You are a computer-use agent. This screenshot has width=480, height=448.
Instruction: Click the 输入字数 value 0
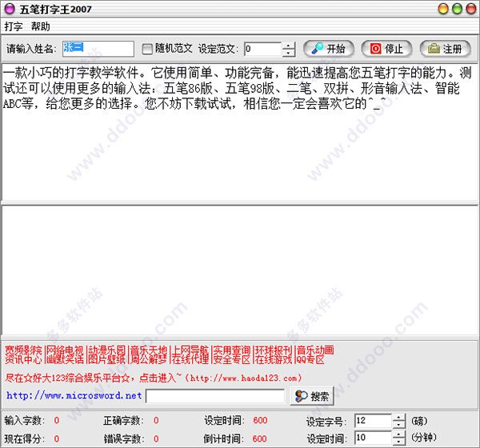tap(57, 421)
